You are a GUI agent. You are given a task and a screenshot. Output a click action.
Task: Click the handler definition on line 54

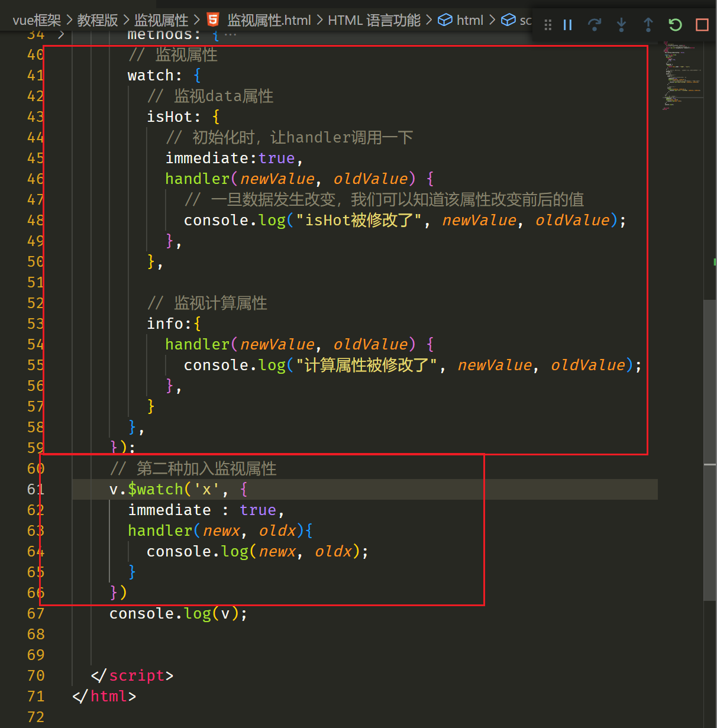point(299,344)
